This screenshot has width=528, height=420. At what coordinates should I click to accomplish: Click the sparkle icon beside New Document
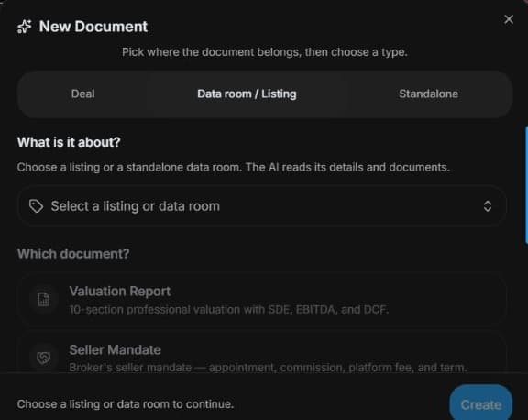pyautogui.click(x=24, y=27)
